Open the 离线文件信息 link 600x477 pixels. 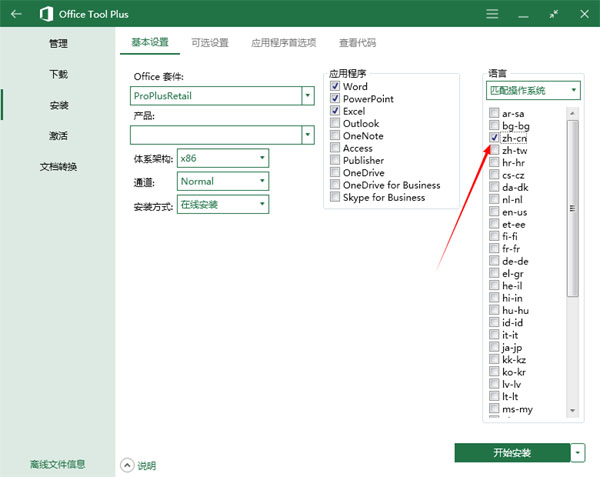tap(57, 464)
